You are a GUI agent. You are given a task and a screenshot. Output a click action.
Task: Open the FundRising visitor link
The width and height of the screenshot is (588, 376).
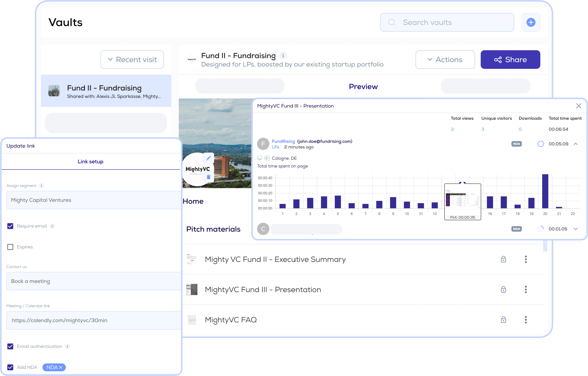pos(283,141)
